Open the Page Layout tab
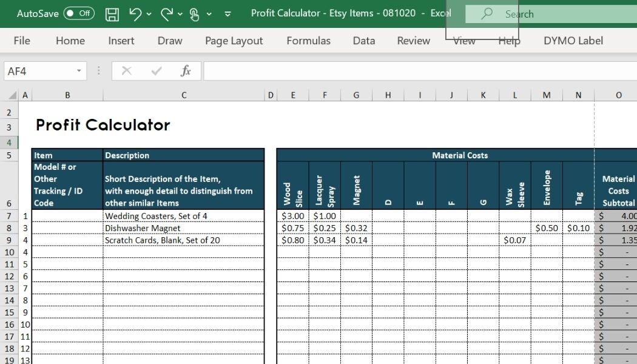The width and height of the screenshot is (637, 364). 234,41
